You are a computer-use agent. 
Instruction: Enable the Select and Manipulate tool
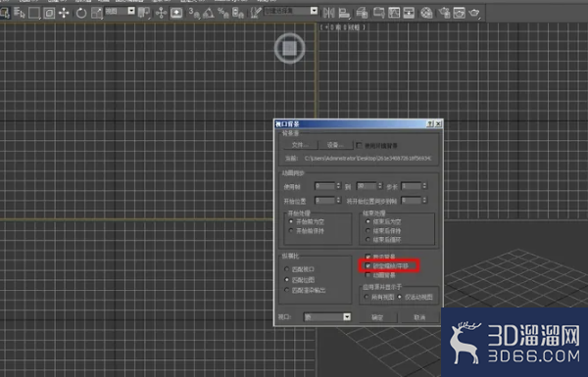coord(162,13)
